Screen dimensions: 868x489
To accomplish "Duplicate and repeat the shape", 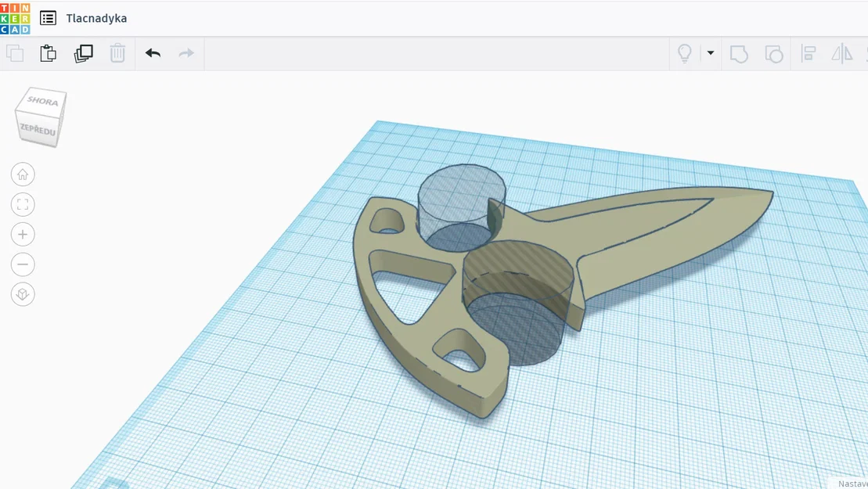I will [83, 53].
